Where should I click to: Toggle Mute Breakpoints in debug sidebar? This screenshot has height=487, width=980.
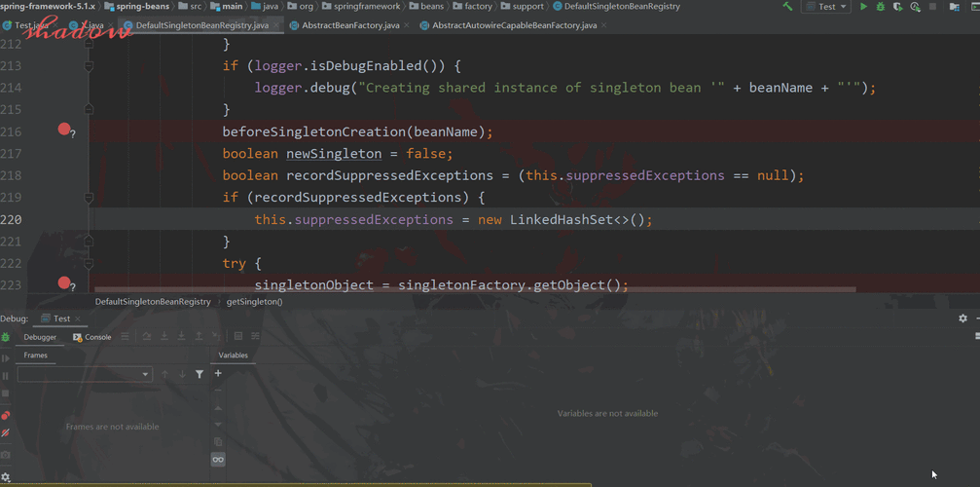pyautogui.click(x=6, y=432)
